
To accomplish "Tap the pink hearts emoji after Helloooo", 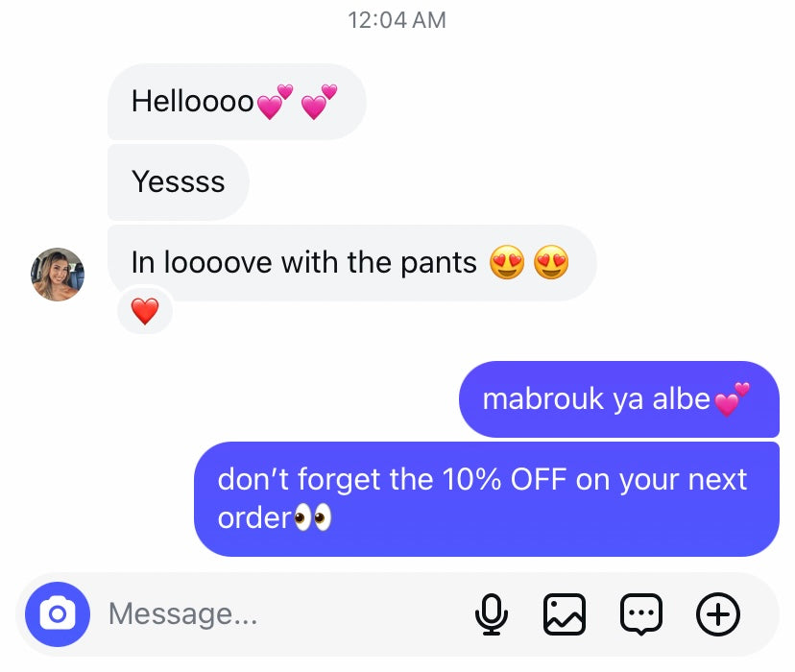I will pos(297,102).
